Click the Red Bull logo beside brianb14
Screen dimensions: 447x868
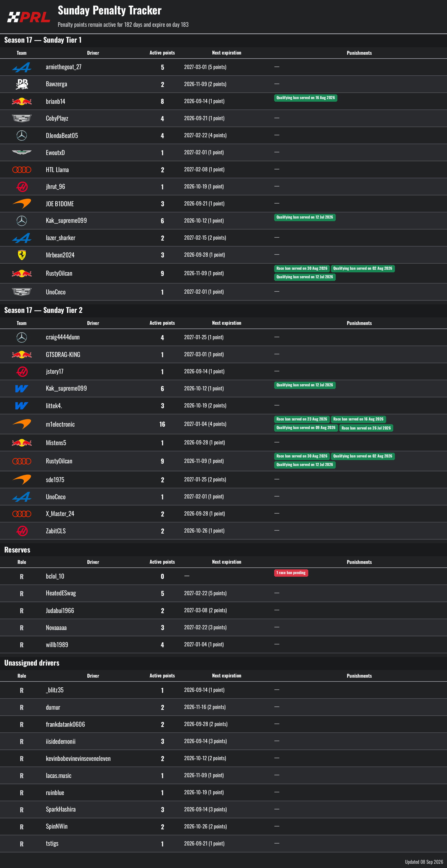pos(22,101)
